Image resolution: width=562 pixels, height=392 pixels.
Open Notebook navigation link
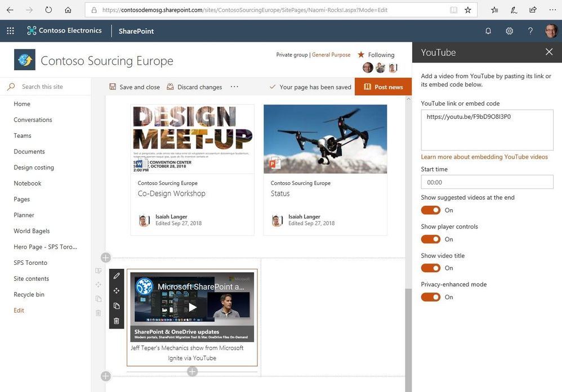27,183
